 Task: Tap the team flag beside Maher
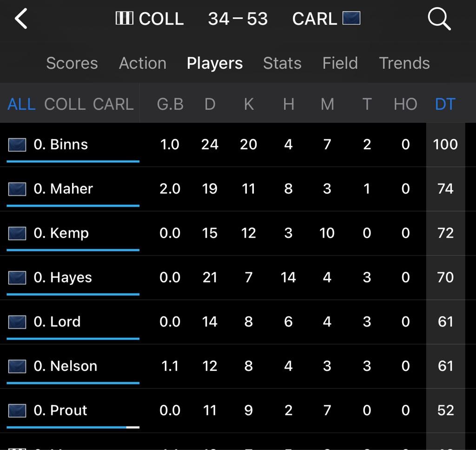coord(17,189)
